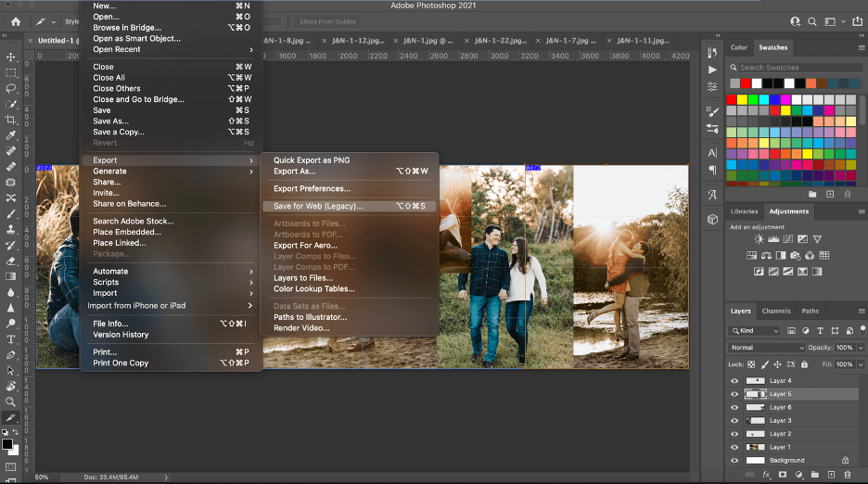Screen dimensions: 868x484
Task: Click Slices From Guides button
Action: click(327, 21)
